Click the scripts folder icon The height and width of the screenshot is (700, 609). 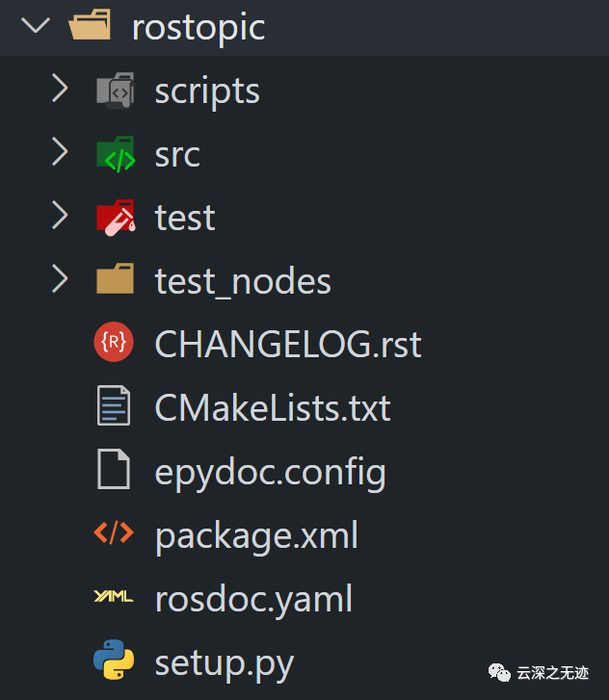(115, 91)
